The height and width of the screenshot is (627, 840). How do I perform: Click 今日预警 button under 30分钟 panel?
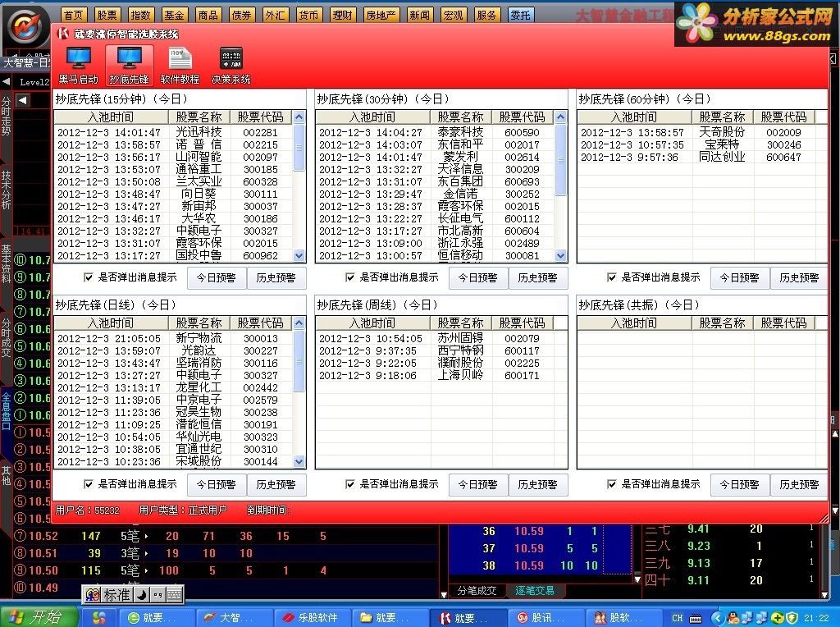478,277
